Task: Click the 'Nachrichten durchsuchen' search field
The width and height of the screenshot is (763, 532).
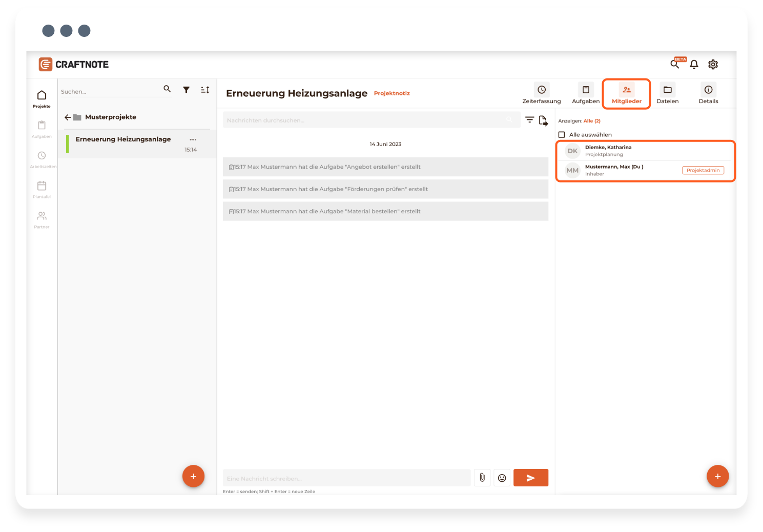Action: click(364, 120)
